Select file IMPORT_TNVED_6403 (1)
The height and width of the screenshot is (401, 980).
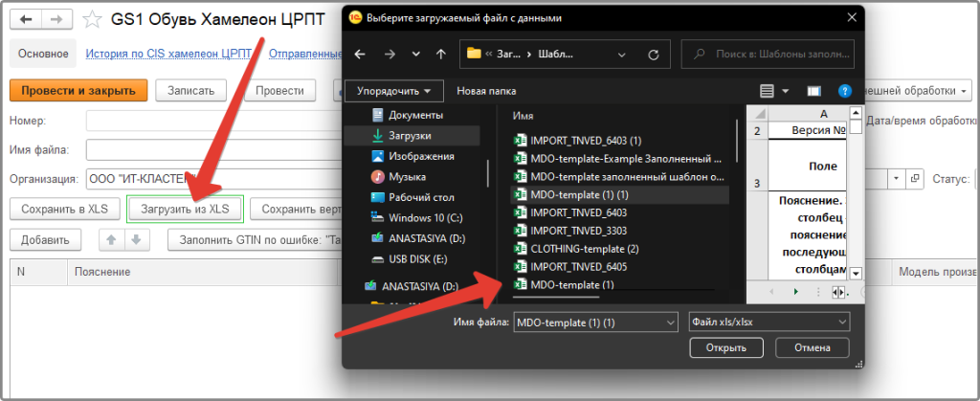click(x=586, y=141)
